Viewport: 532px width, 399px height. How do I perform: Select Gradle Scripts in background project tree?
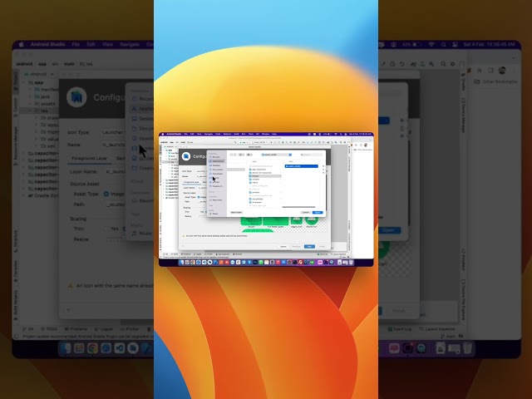42,196
